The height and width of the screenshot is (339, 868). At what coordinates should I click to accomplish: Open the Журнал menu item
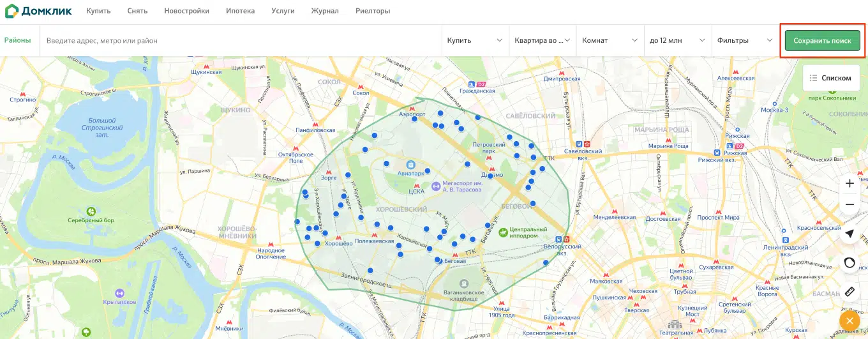tap(325, 11)
